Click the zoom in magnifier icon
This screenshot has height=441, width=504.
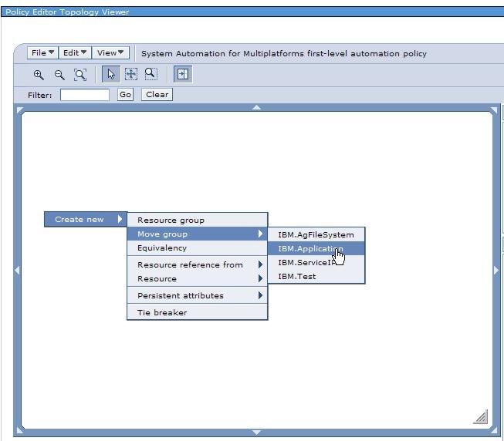click(39, 75)
